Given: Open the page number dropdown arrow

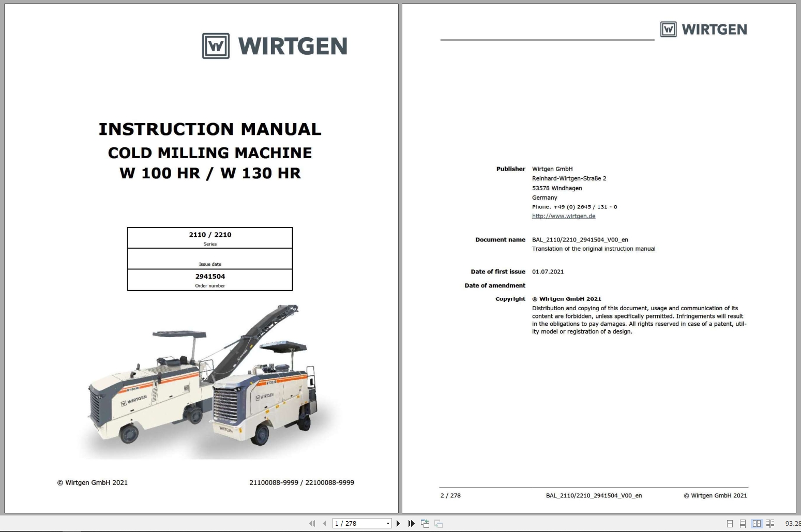Looking at the screenshot, I should click(x=388, y=524).
